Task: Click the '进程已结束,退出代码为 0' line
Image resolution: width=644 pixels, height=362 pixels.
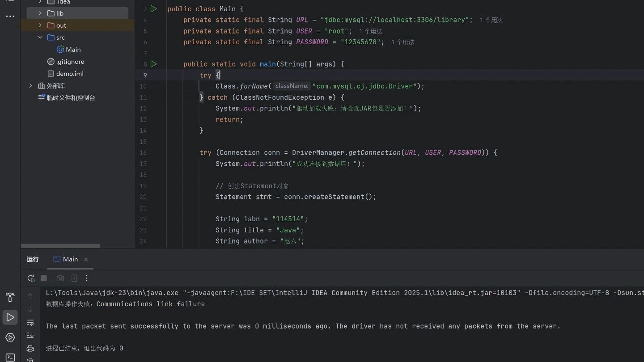Action: pyautogui.click(x=84, y=348)
